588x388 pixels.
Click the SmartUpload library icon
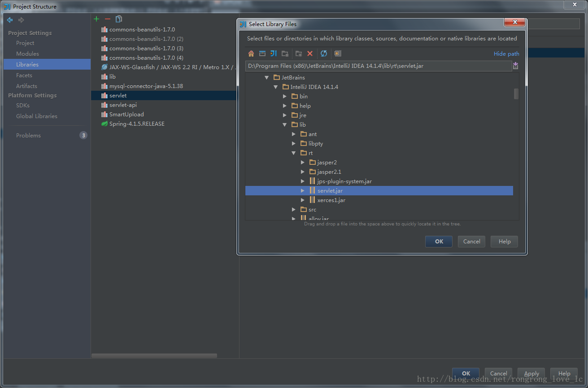pos(104,115)
